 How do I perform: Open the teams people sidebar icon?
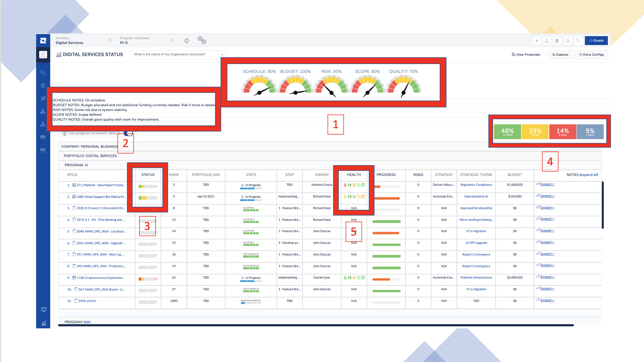coord(43,137)
